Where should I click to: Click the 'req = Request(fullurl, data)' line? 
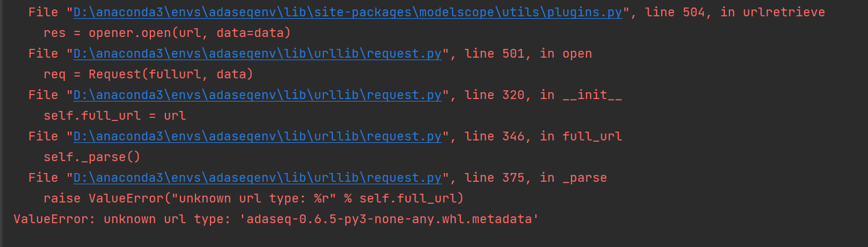pos(148,75)
